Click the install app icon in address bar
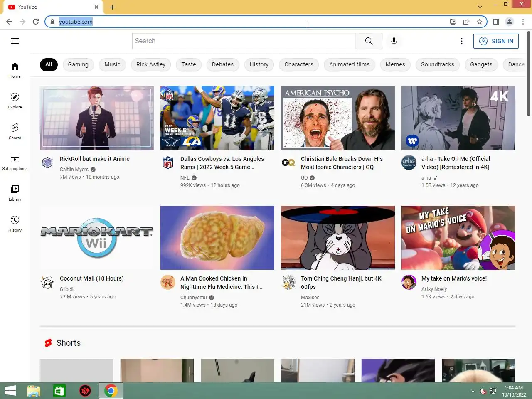The width and height of the screenshot is (532, 399). (x=453, y=22)
